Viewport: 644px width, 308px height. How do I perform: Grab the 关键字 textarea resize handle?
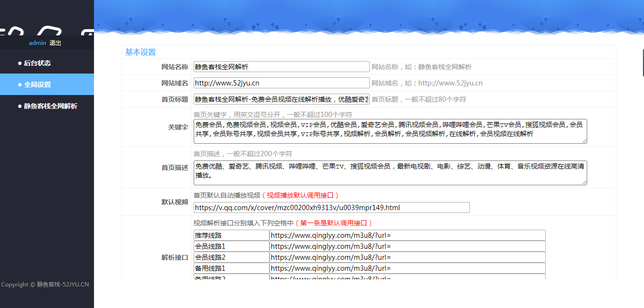pos(584,141)
